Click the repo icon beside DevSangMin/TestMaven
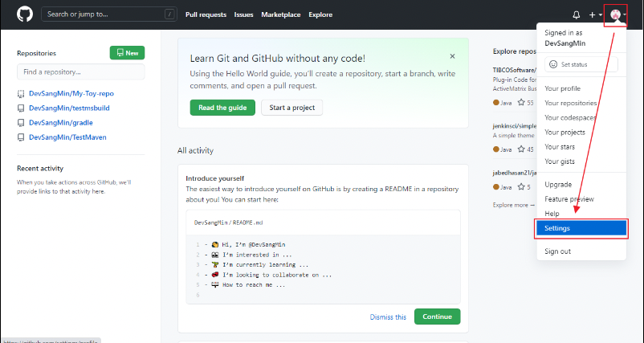Viewport: 644px width, 343px height. [21, 137]
